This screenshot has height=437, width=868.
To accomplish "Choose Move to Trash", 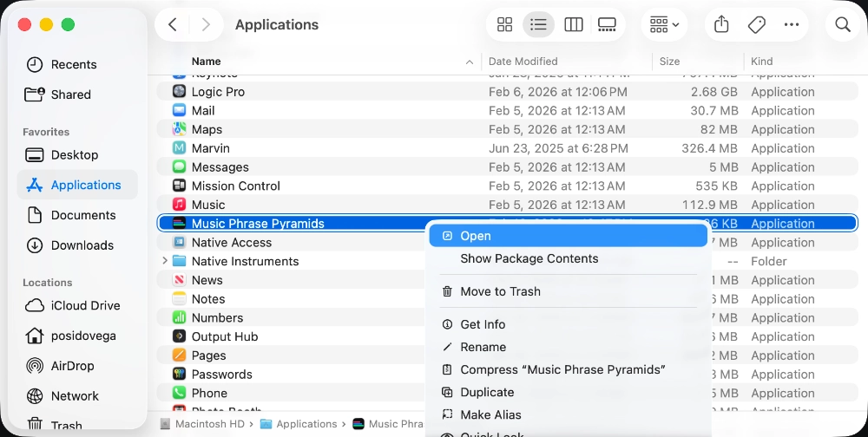I will pyautogui.click(x=568, y=291).
